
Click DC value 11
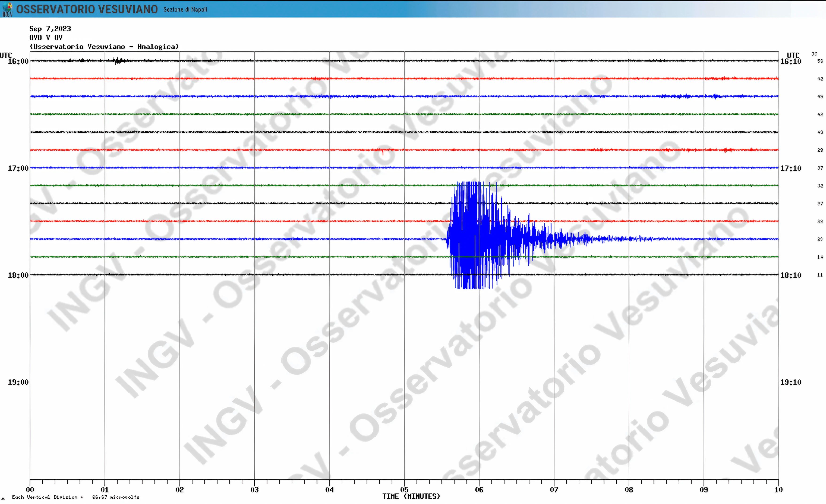820,275
